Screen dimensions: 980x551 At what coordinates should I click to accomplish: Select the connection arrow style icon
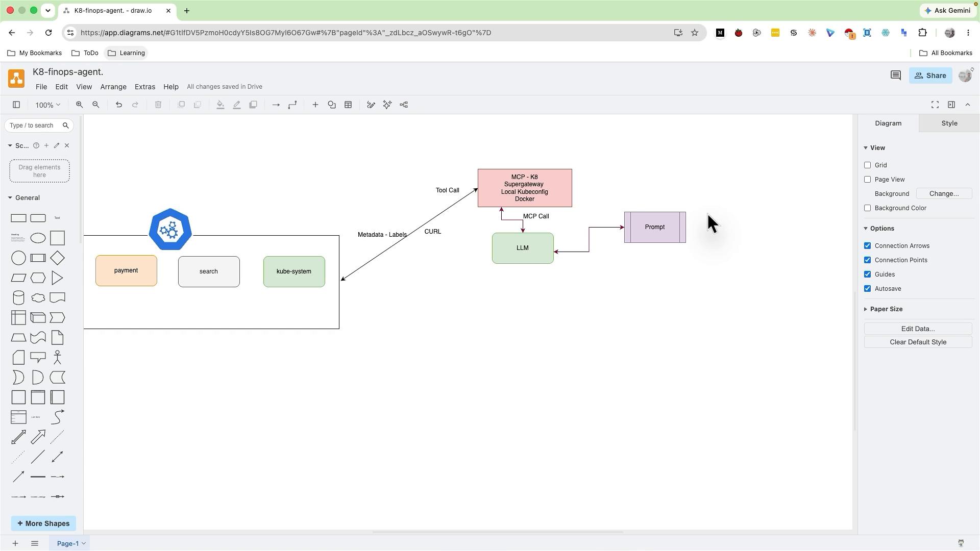click(x=276, y=105)
